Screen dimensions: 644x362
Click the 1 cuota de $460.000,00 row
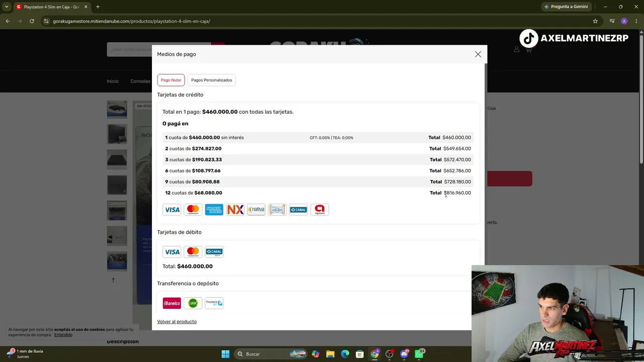(318, 137)
